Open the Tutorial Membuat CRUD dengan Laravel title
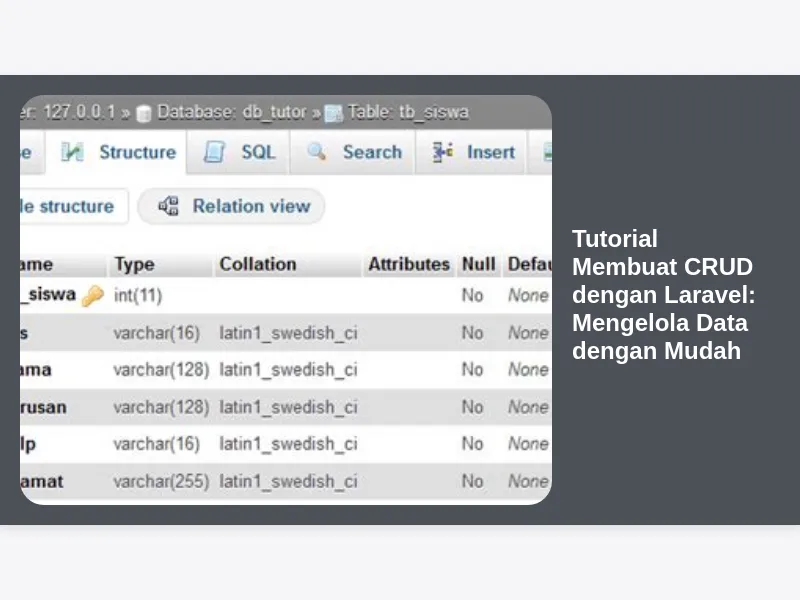 [663, 295]
